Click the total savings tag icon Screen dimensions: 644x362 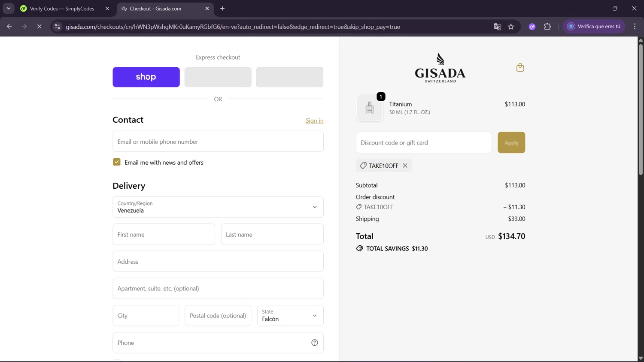[x=359, y=249]
